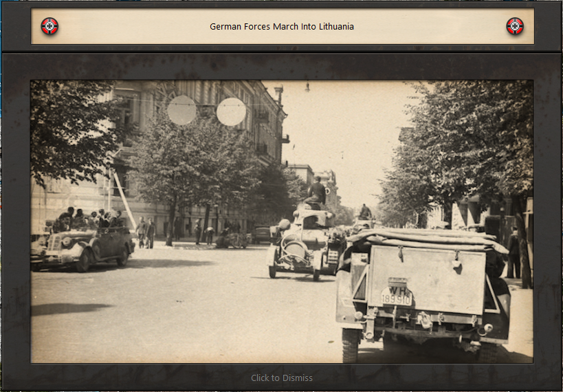Click the historical street photograph
Screen dimensions: 563x392
[x=282, y=221]
